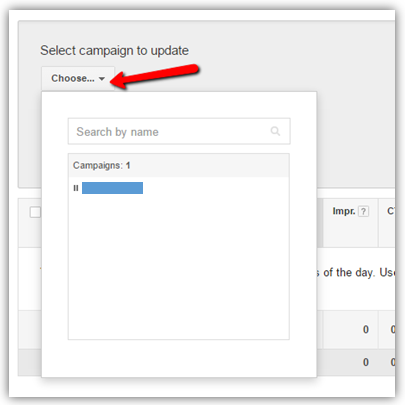The height and width of the screenshot is (405, 405).
Task: Sort by the Impr. column header
Action: click(x=344, y=211)
